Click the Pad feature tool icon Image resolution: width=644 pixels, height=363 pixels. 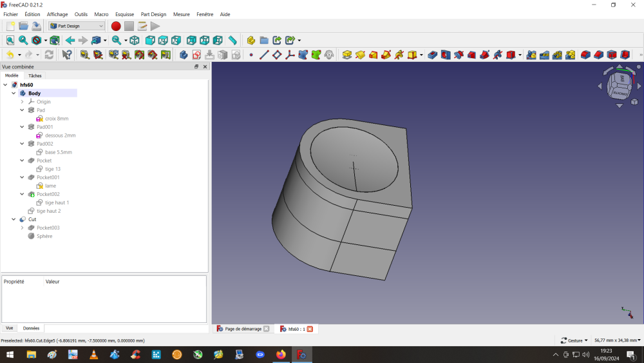[347, 55]
